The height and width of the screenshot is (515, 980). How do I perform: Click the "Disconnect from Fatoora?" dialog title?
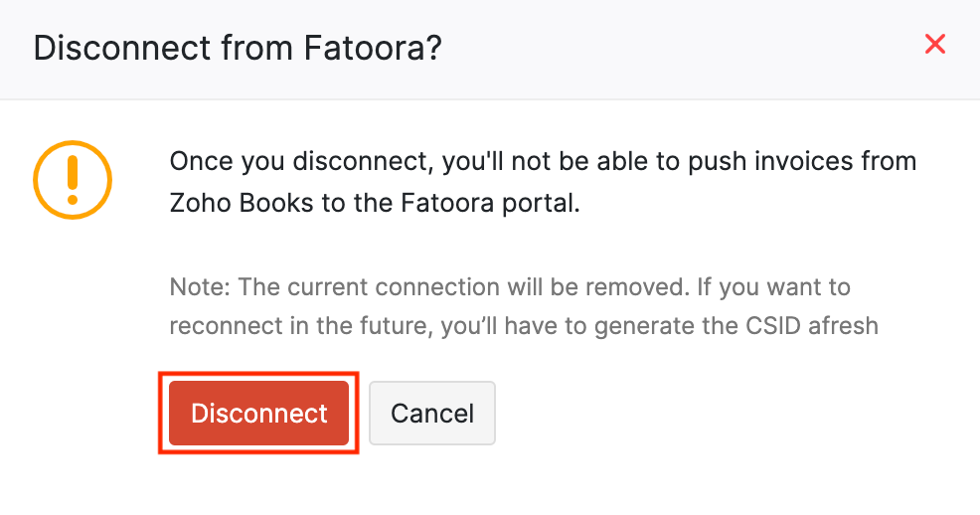(238, 48)
